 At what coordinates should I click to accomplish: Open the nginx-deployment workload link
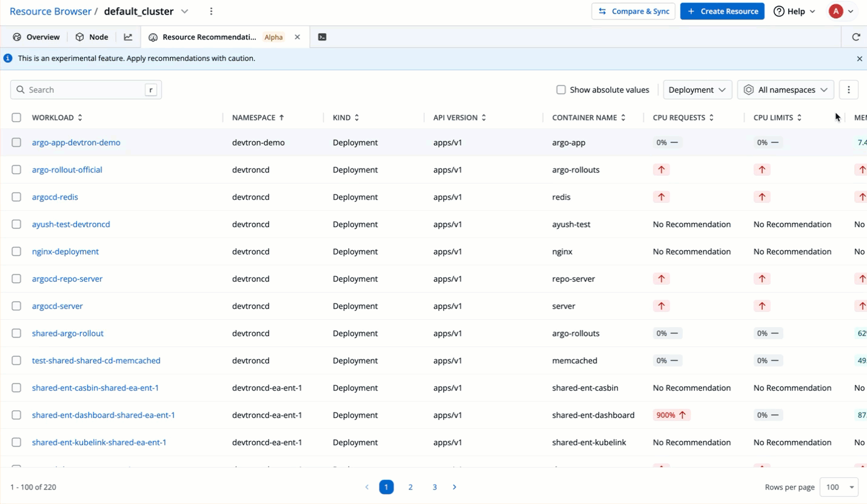[65, 251]
